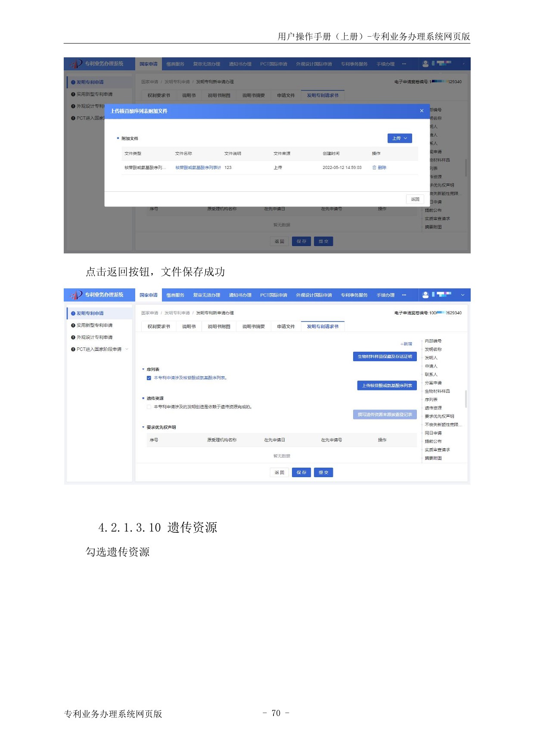Click user avatar icon in lower screenshot header
This screenshot has width=534, height=756.
[x=425, y=295]
